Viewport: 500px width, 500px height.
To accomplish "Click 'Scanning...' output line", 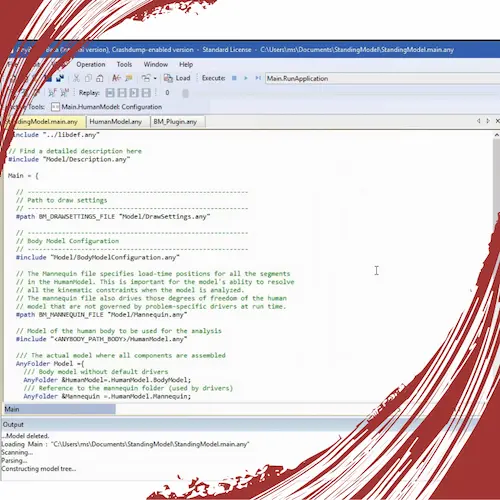I will (17, 453).
